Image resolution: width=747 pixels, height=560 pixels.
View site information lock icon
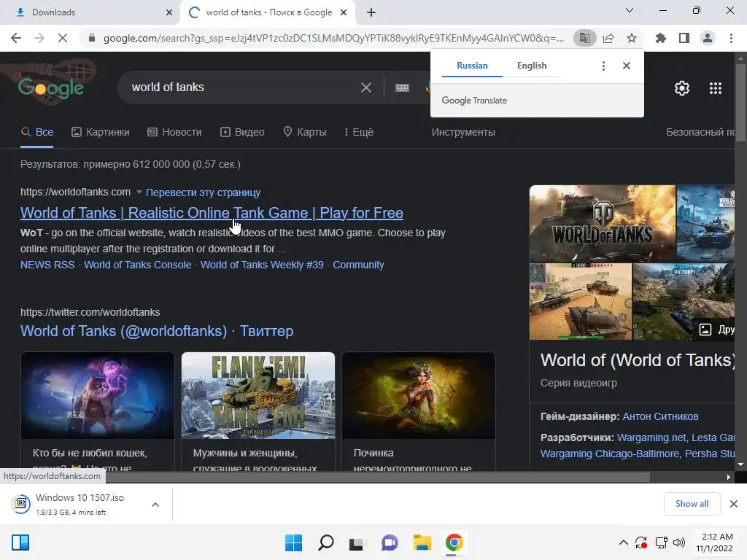92,38
